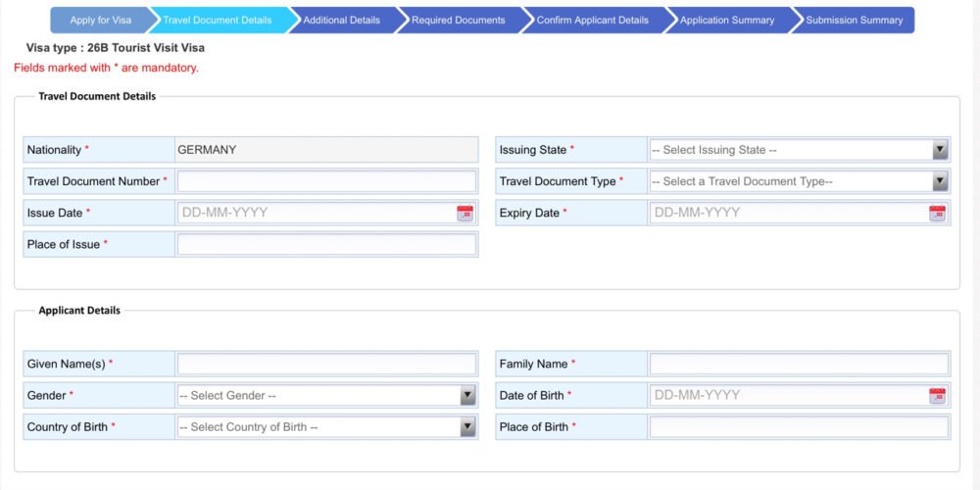Image resolution: width=980 pixels, height=490 pixels.
Task: Click the Issuing State label
Action: click(x=533, y=150)
